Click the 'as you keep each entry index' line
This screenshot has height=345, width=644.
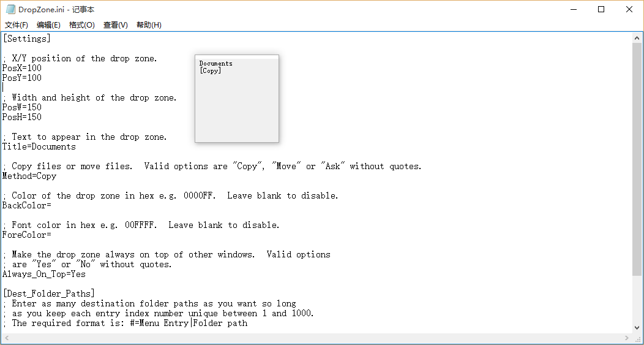tap(158, 313)
